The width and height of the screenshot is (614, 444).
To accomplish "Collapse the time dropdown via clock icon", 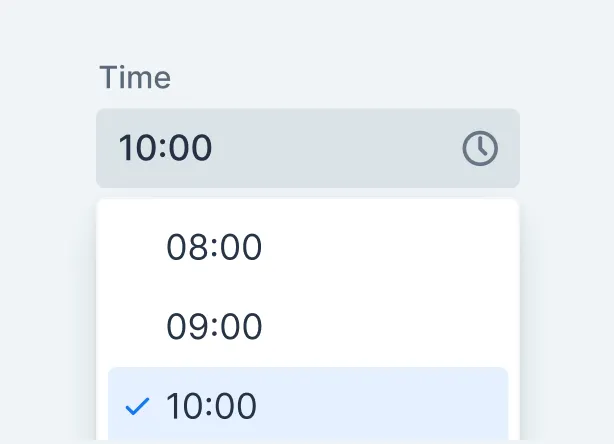I will coord(480,148).
